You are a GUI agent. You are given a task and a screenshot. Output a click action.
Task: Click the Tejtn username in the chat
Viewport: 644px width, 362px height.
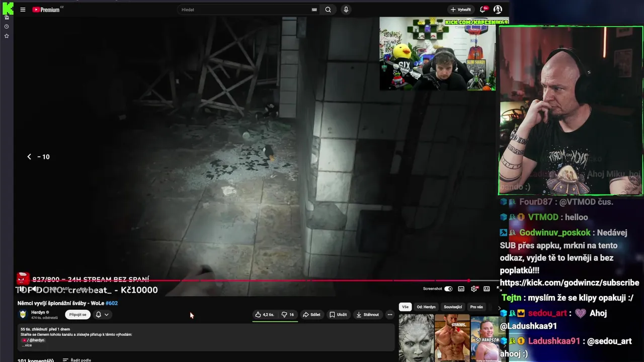pyautogui.click(x=512, y=298)
